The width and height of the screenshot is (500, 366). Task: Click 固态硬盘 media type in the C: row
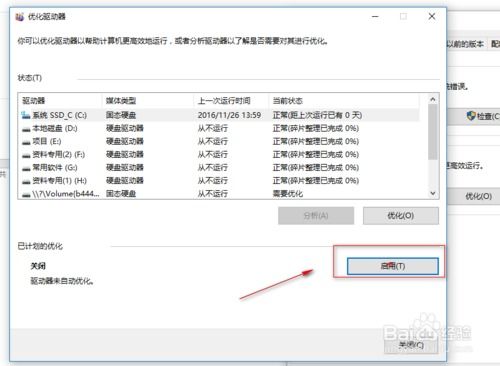click(121, 115)
